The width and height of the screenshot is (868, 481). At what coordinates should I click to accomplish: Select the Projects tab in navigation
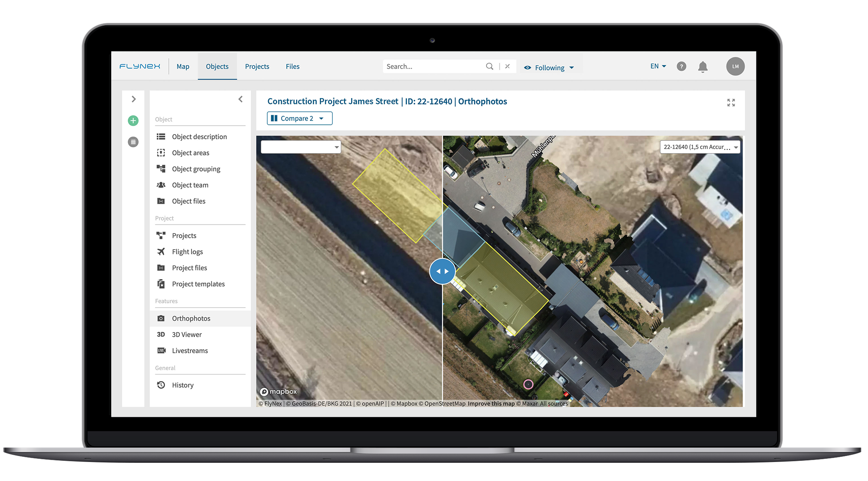[x=257, y=66]
